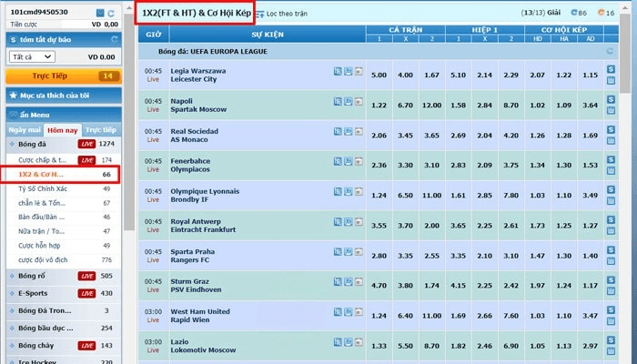Refresh the 'tóm tắt dự báo' panel
Viewport: 637px width, 364px height.
[114, 39]
